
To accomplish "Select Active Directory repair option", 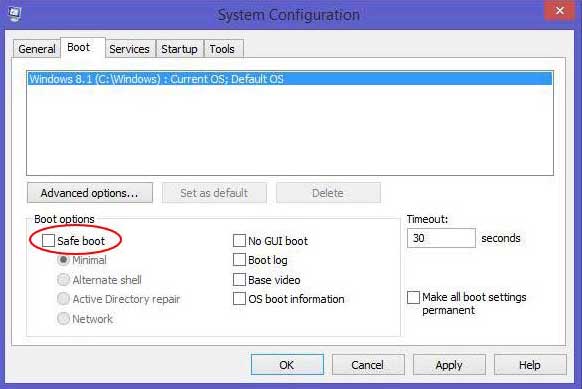I will pyautogui.click(x=63, y=299).
